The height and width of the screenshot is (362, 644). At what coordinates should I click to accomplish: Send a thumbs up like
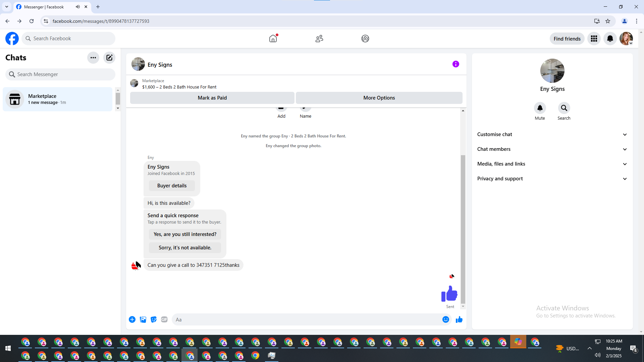459,319
